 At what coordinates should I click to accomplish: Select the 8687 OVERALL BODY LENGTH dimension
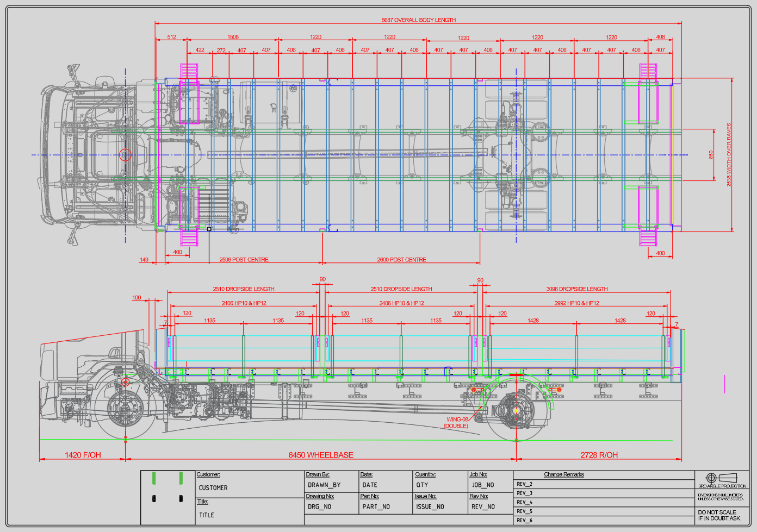click(x=418, y=20)
